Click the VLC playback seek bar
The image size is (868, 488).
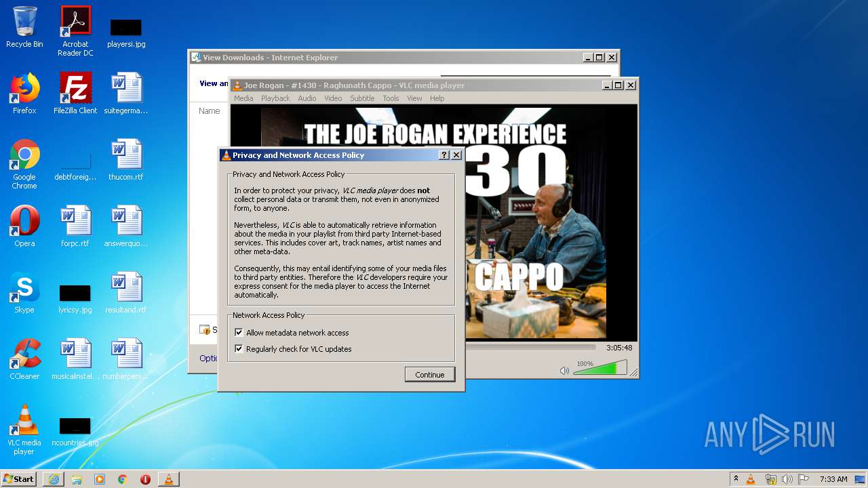click(530, 348)
